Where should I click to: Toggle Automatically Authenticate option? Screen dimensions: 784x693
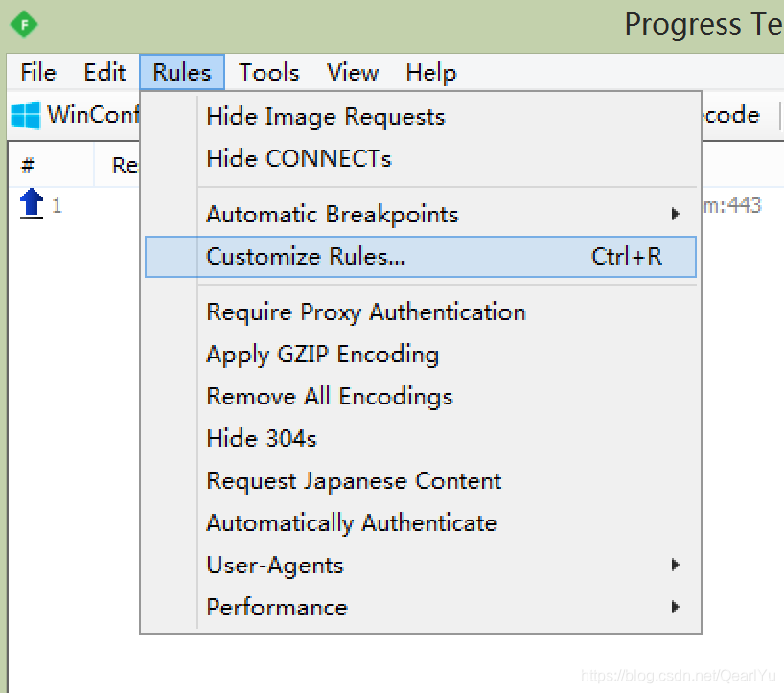[x=421, y=523]
